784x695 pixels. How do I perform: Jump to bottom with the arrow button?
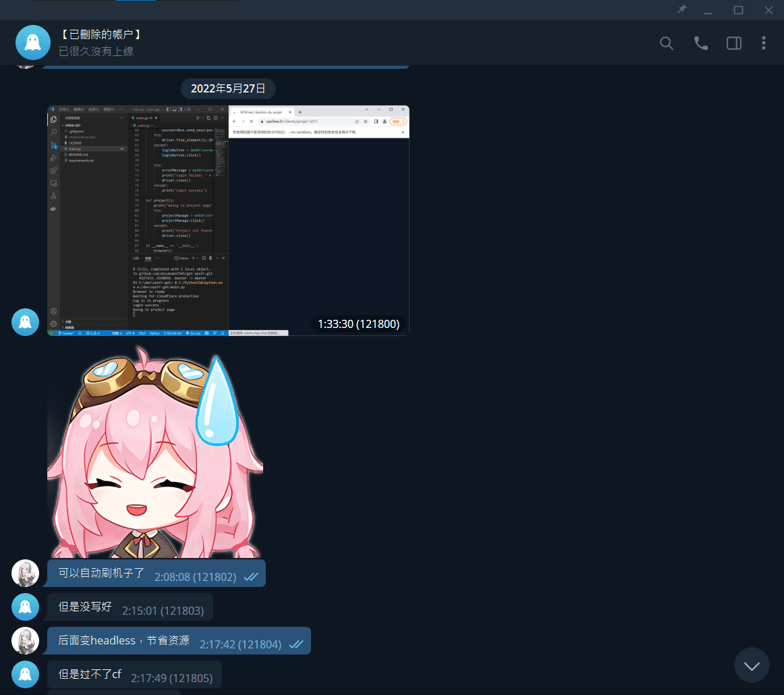point(752,665)
